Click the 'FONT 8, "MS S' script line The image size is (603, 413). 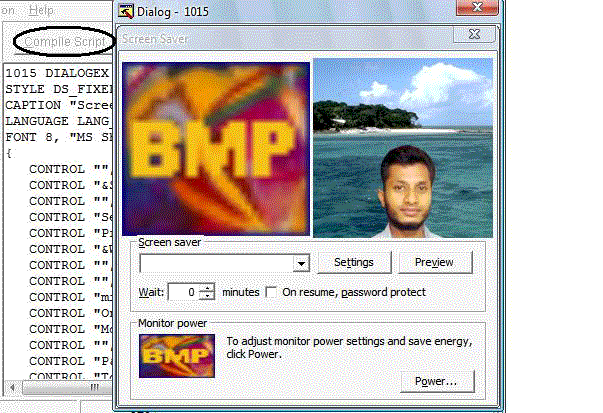(x=58, y=137)
